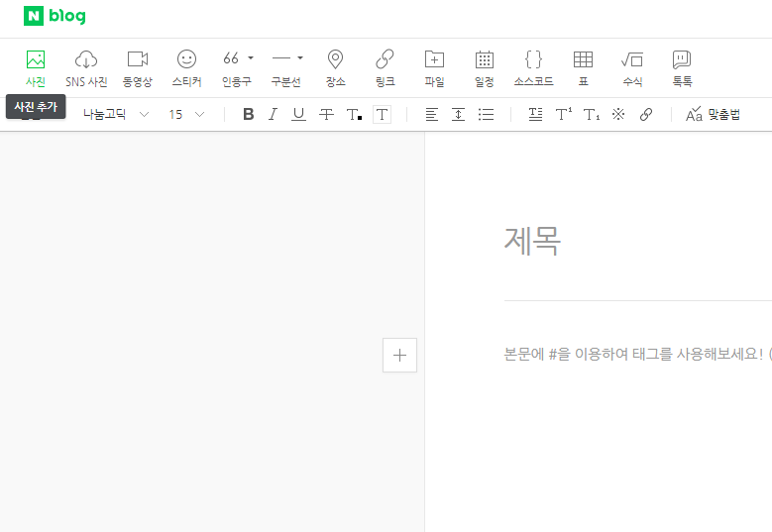Toggle italic formatting
The width and height of the screenshot is (772, 532).
tap(273, 115)
